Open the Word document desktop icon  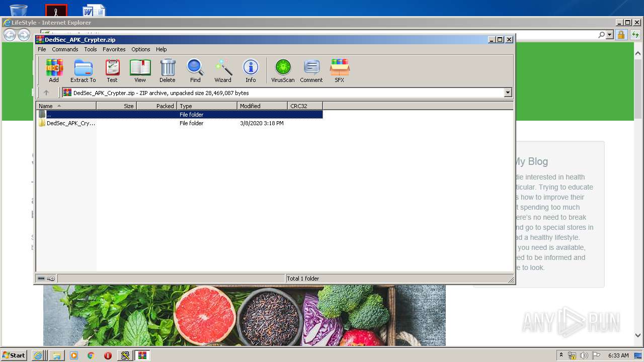pos(94,10)
